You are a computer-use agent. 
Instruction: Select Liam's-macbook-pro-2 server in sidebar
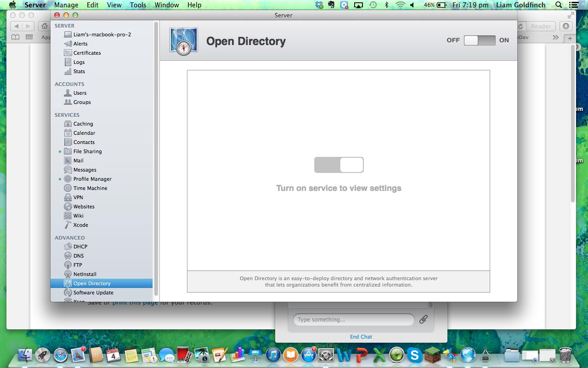[x=102, y=34]
